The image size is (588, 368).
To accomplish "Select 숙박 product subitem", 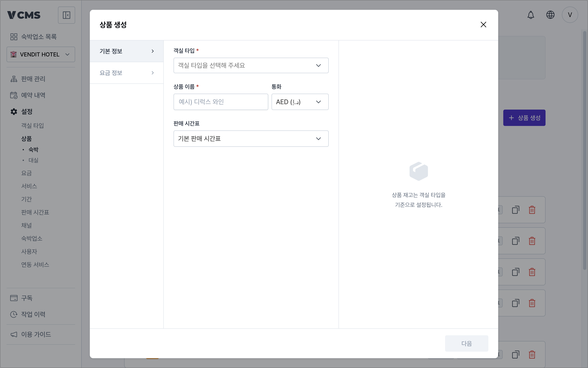I will [33, 149].
